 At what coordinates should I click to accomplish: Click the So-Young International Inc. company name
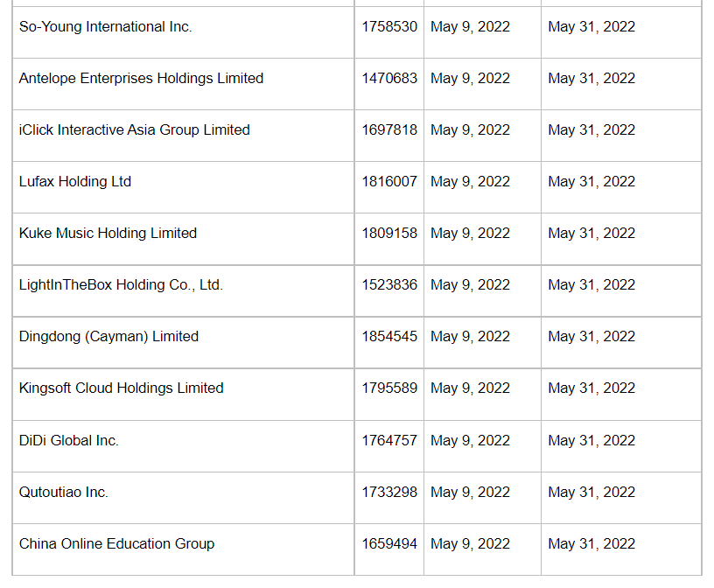click(106, 27)
